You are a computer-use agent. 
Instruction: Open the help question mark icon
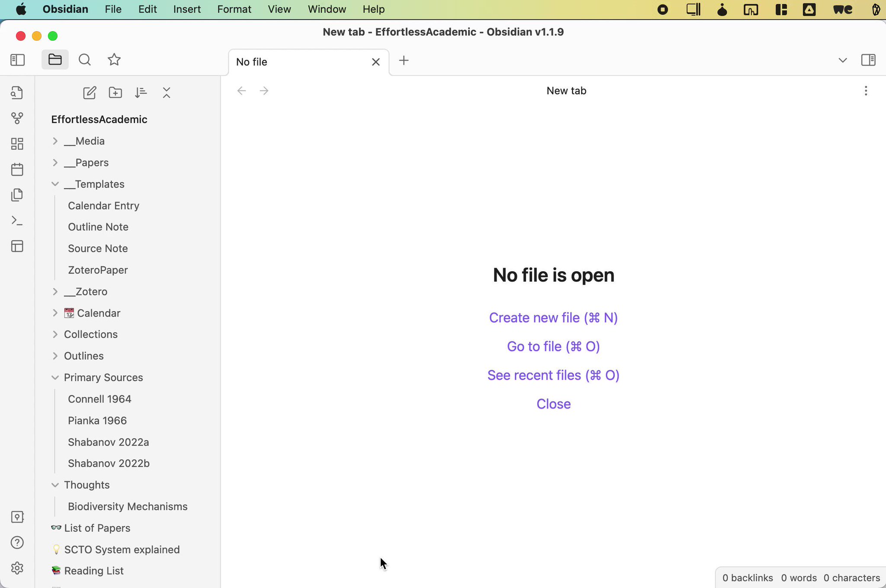[x=17, y=543]
